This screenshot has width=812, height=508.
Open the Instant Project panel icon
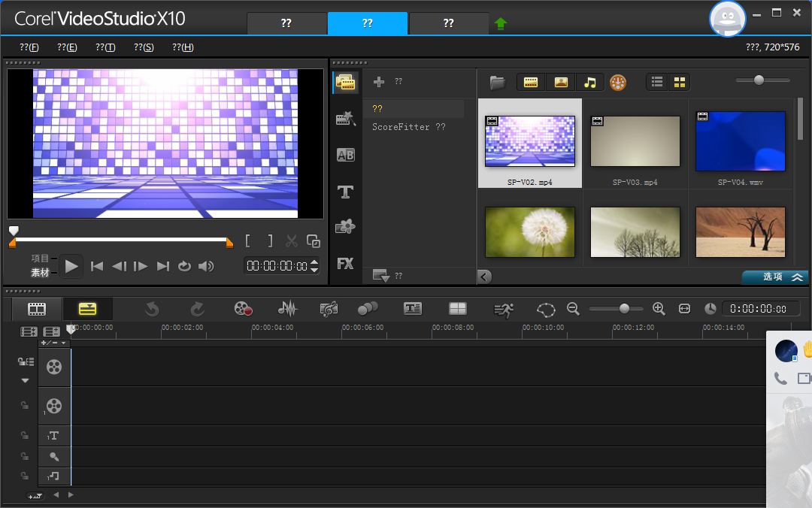(345, 119)
